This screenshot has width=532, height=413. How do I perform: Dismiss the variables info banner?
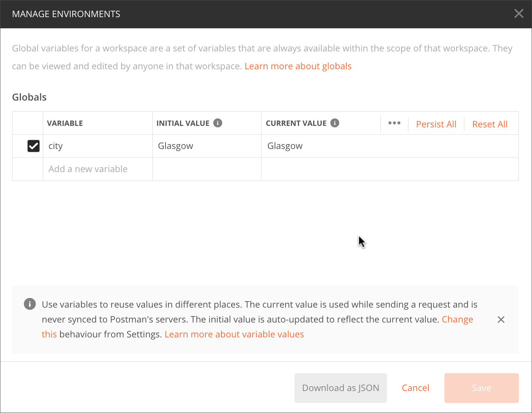pyautogui.click(x=501, y=320)
